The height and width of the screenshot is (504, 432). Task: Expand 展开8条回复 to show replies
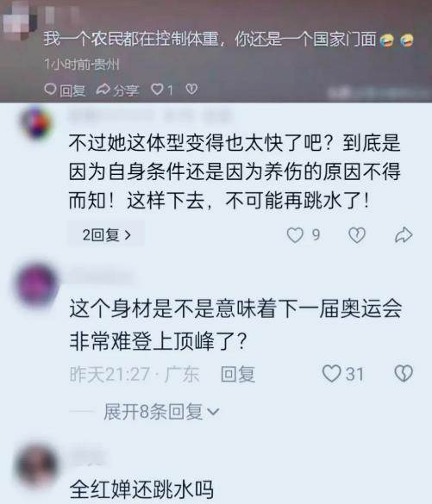[x=161, y=412]
